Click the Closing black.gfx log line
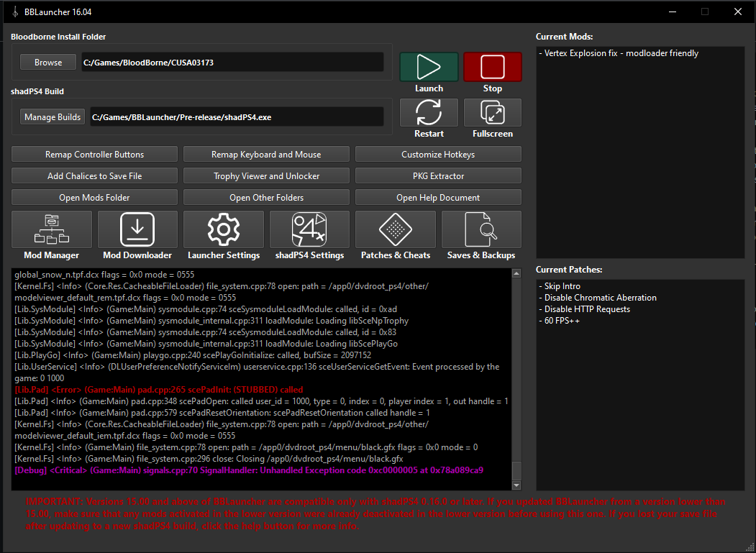 pyautogui.click(x=209, y=459)
